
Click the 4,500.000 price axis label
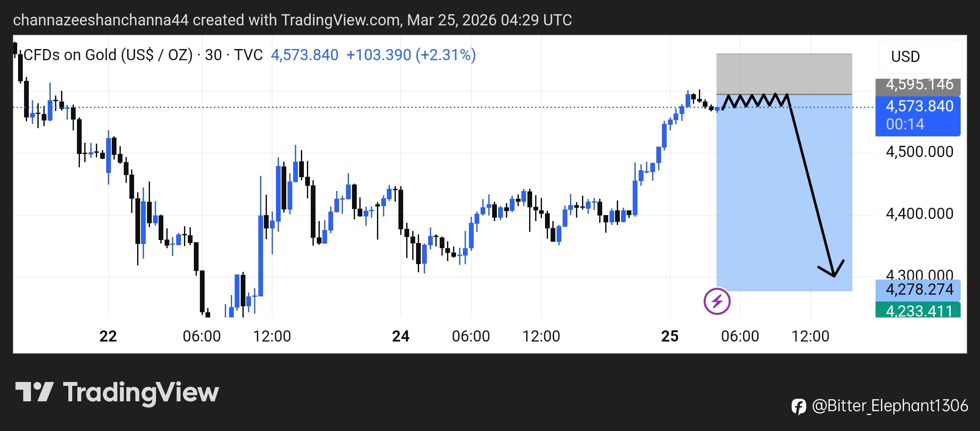919,152
